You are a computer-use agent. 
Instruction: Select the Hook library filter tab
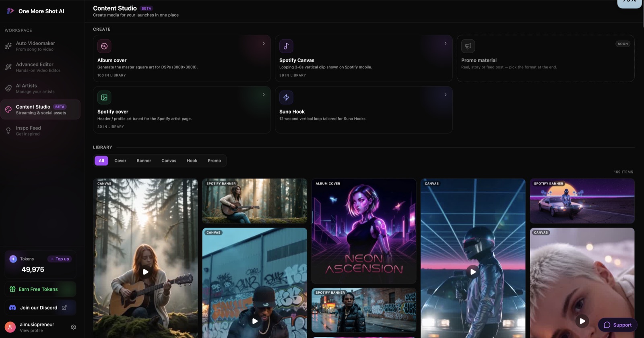click(x=192, y=161)
